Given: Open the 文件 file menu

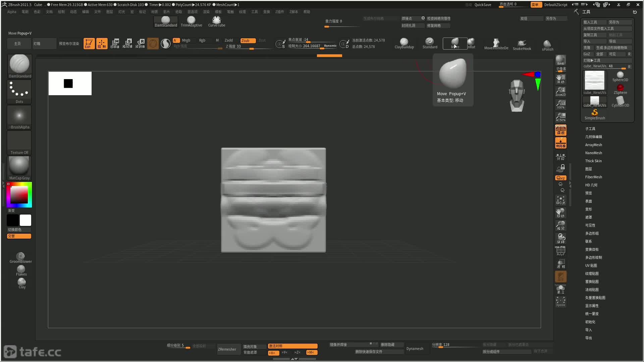Looking at the screenshot, I should tap(97, 12).
